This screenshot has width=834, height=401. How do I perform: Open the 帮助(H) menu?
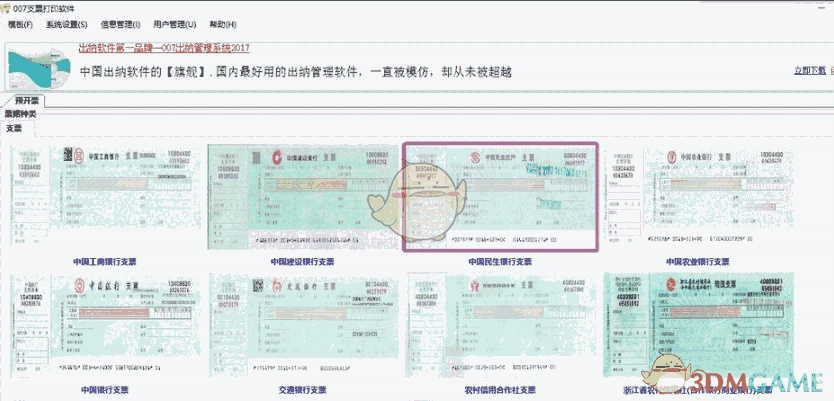pos(223,24)
